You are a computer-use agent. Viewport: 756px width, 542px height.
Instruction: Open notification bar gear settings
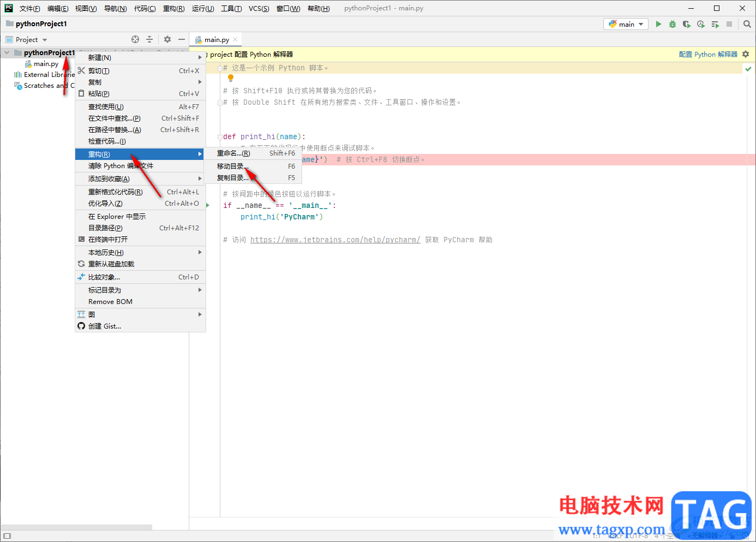[x=746, y=54]
